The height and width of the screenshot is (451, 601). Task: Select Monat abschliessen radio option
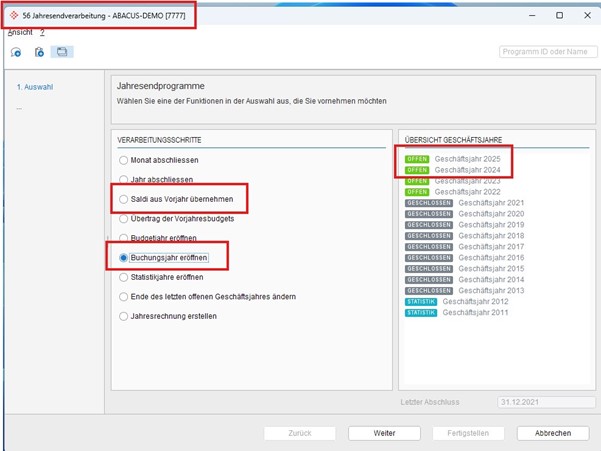click(x=159, y=160)
